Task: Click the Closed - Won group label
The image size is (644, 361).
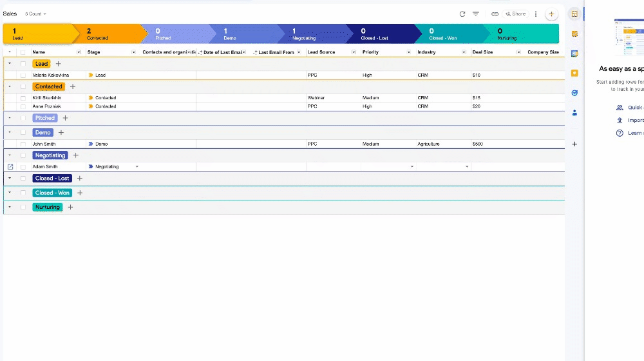Action: click(x=52, y=193)
